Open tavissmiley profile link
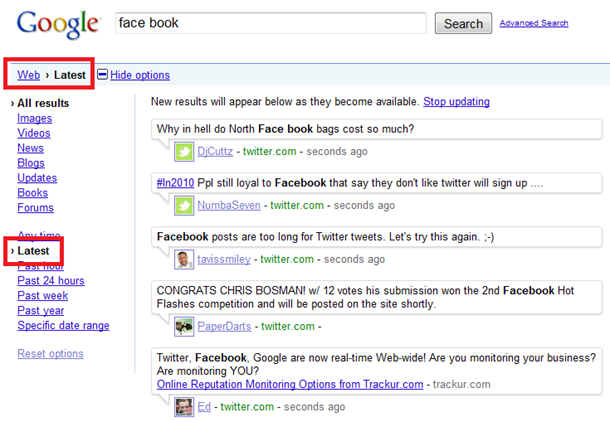610x422 pixels. point(224,259)
